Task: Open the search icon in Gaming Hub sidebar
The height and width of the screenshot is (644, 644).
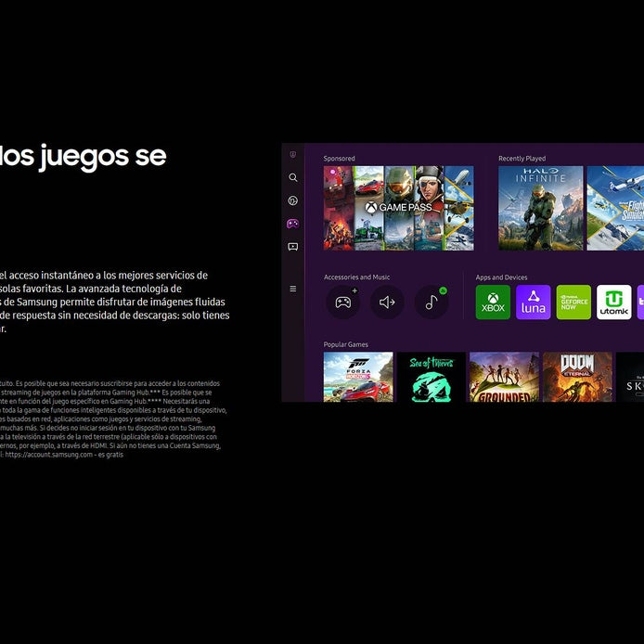Action: 293,177
